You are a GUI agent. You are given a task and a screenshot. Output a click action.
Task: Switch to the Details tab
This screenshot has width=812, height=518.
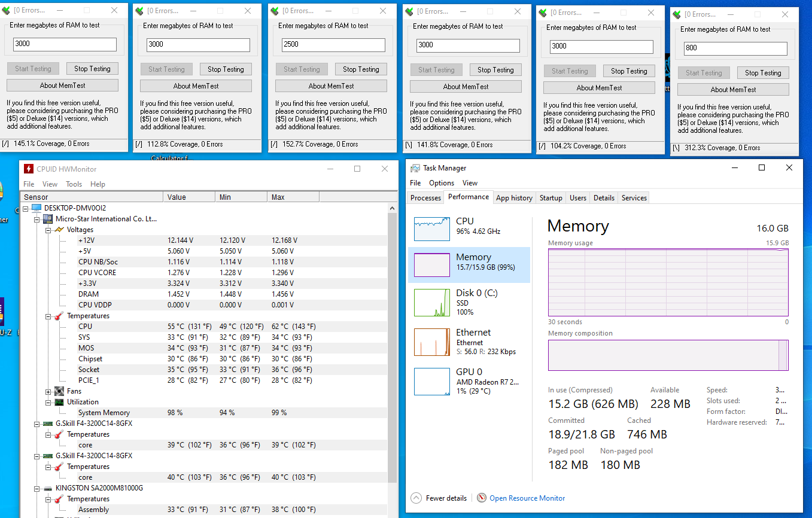pyautogui.click(x=604, y=198)
